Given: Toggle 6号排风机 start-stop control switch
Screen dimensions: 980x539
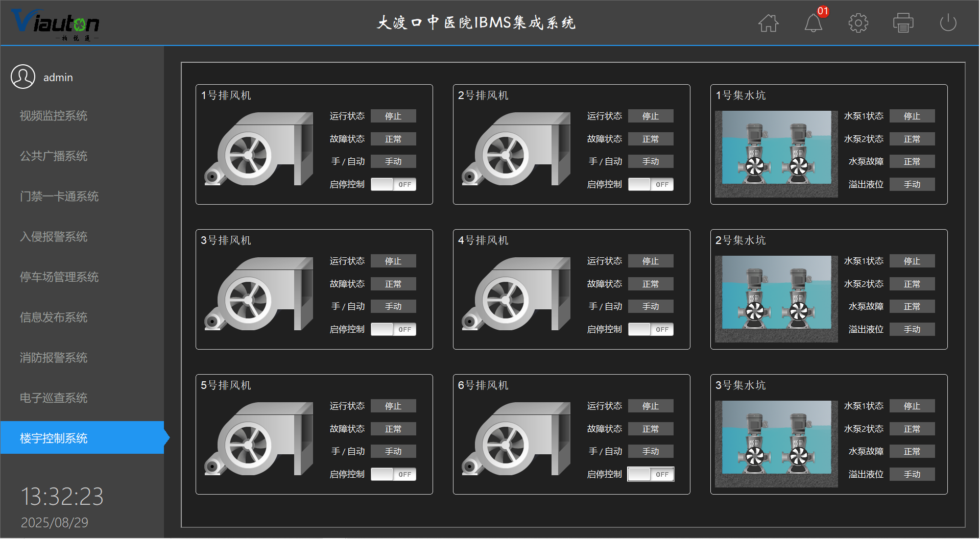Looking at the screenshot, I should 651,474.
